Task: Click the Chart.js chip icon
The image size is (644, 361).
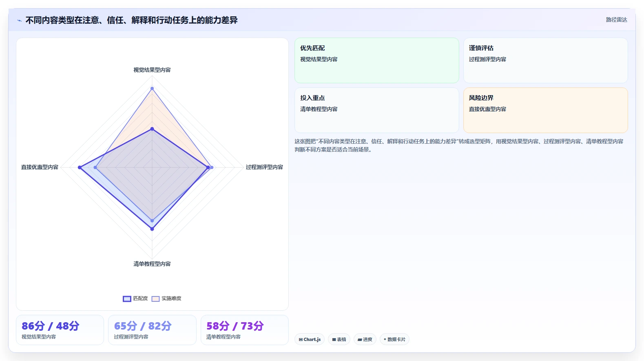Action: coord(301,339)
